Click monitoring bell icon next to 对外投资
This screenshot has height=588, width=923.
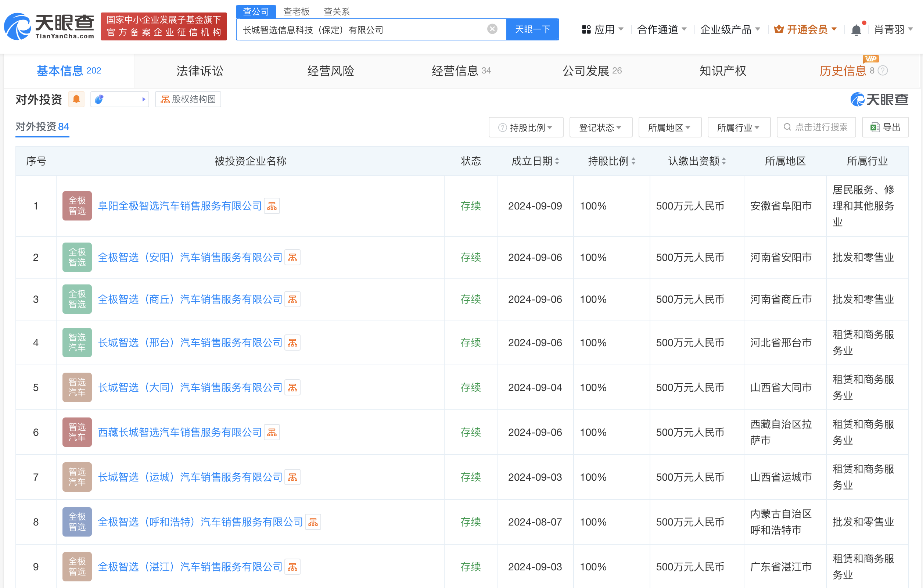coord(76,99)
